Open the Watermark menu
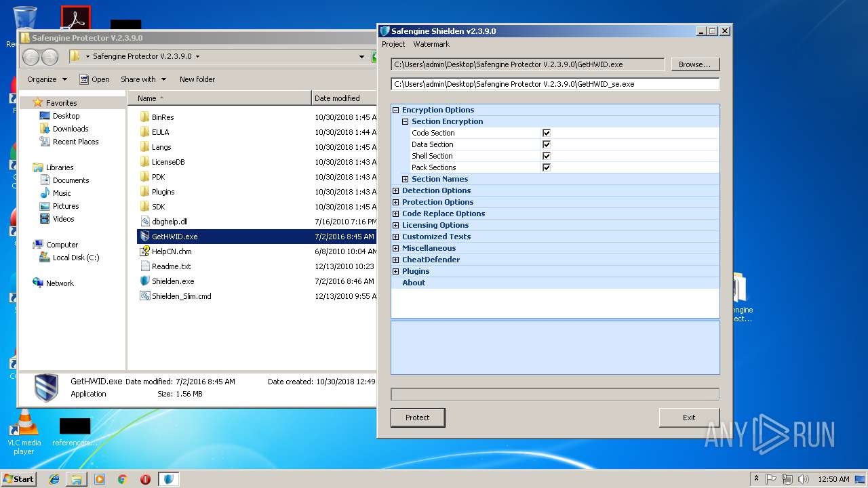 (431, 44)
